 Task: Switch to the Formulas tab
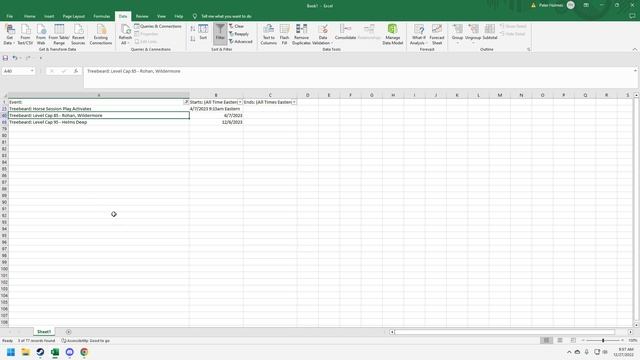(x=102, y=16)
